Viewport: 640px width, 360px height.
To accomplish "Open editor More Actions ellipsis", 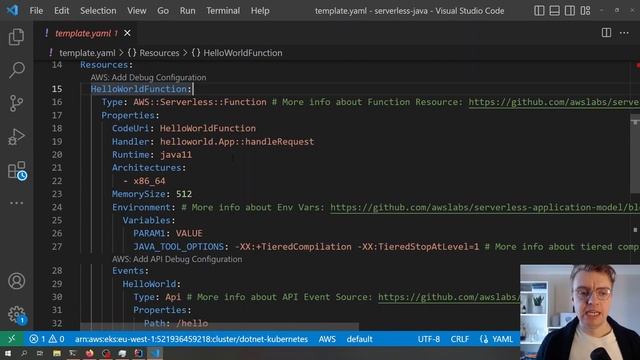I will coord(624,33).
